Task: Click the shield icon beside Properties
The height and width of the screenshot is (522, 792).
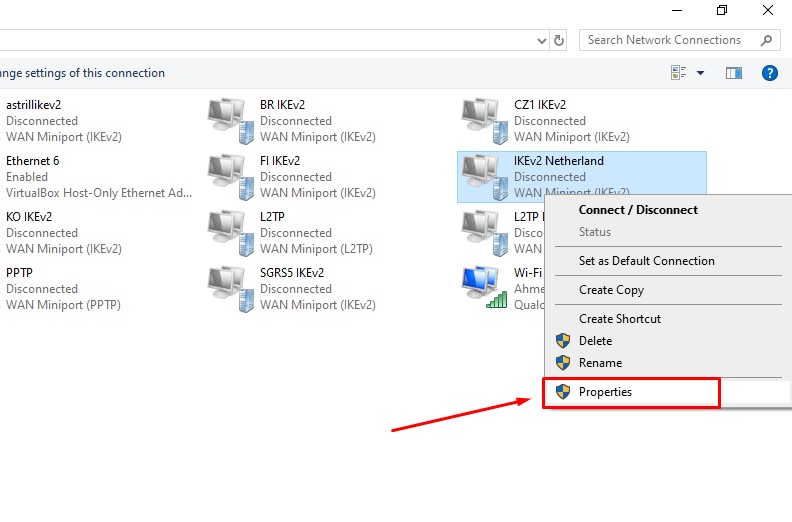Action: point(563,392)
